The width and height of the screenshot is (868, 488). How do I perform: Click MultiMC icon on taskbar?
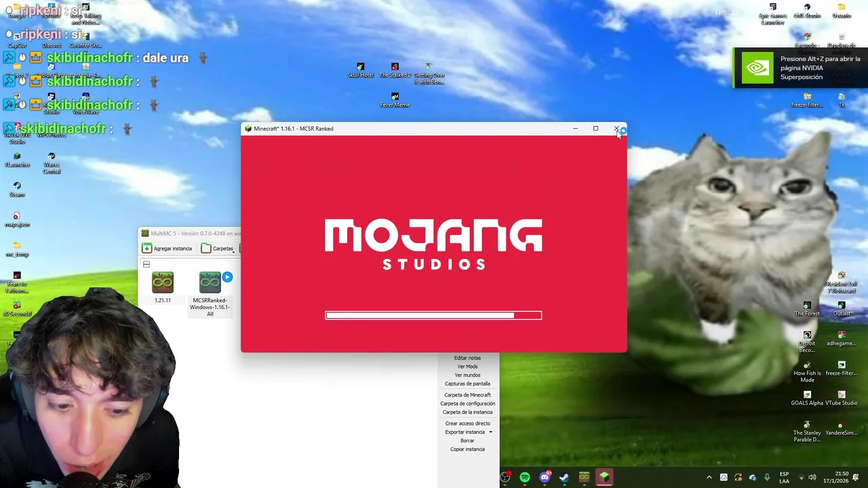pos(584,477)
